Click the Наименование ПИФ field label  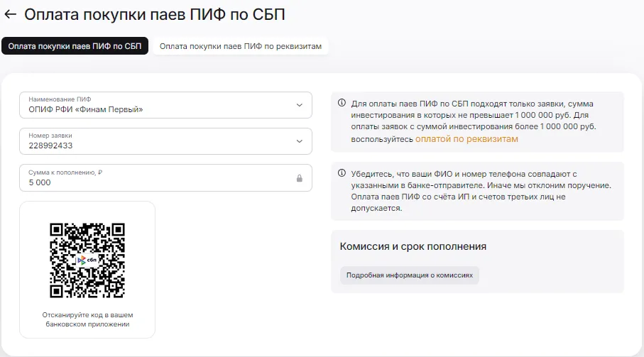(60, 99)
